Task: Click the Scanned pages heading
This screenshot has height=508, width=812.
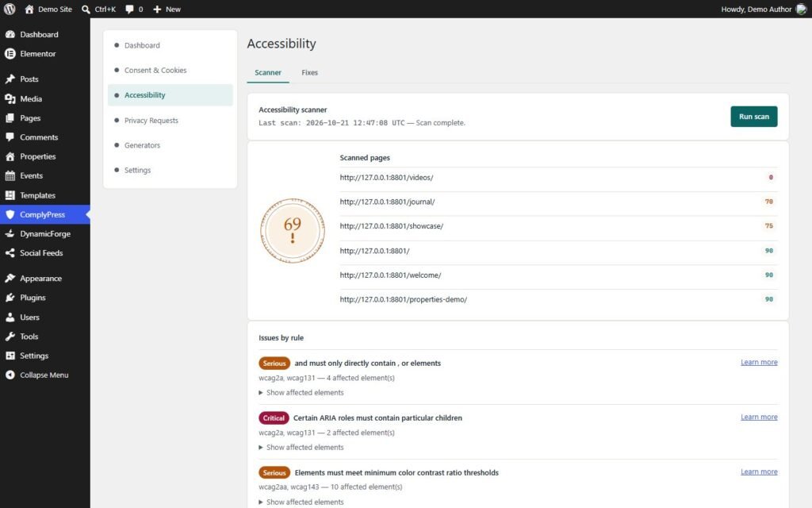Action: coord(365,158)
